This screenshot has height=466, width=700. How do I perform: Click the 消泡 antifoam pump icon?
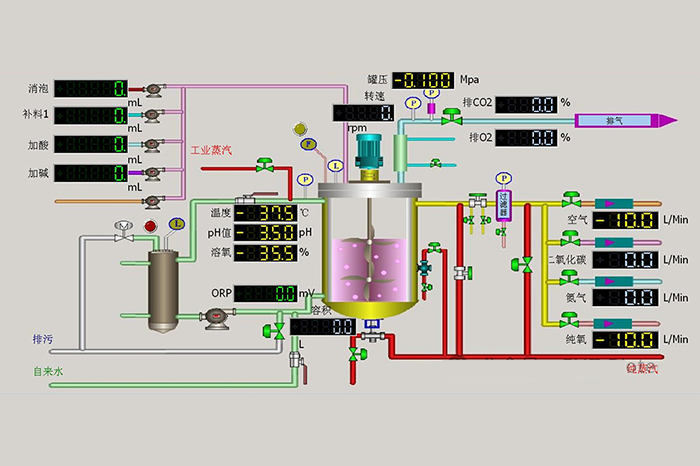[x=151, y=89]
